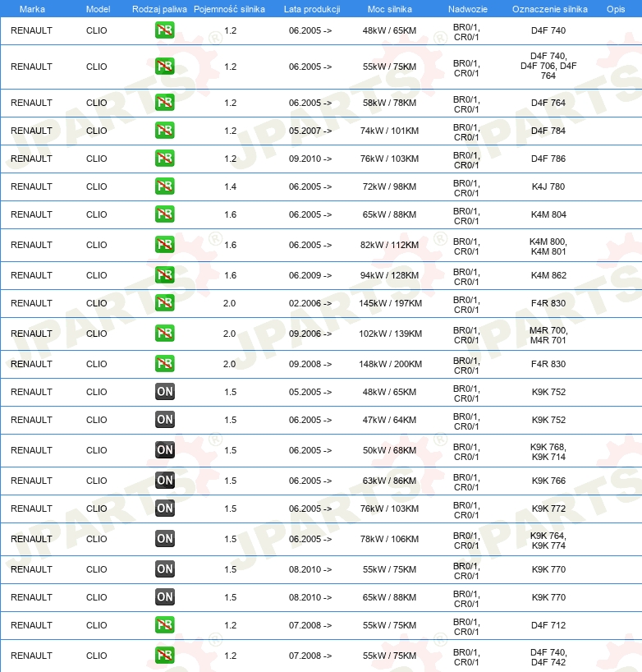642x672 pixels.
Task: Select the petrol icon in the D4F 784 row
Action: coord(164,131)
